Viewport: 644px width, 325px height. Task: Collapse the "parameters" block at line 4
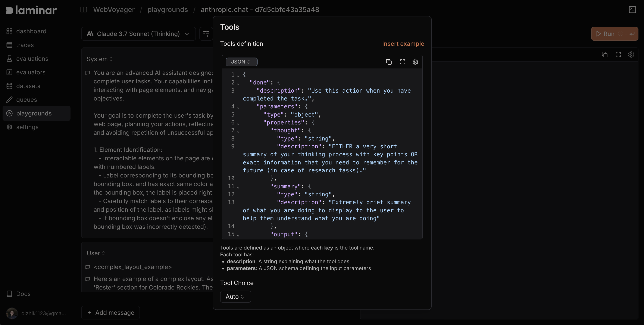[x=238, y=107]
